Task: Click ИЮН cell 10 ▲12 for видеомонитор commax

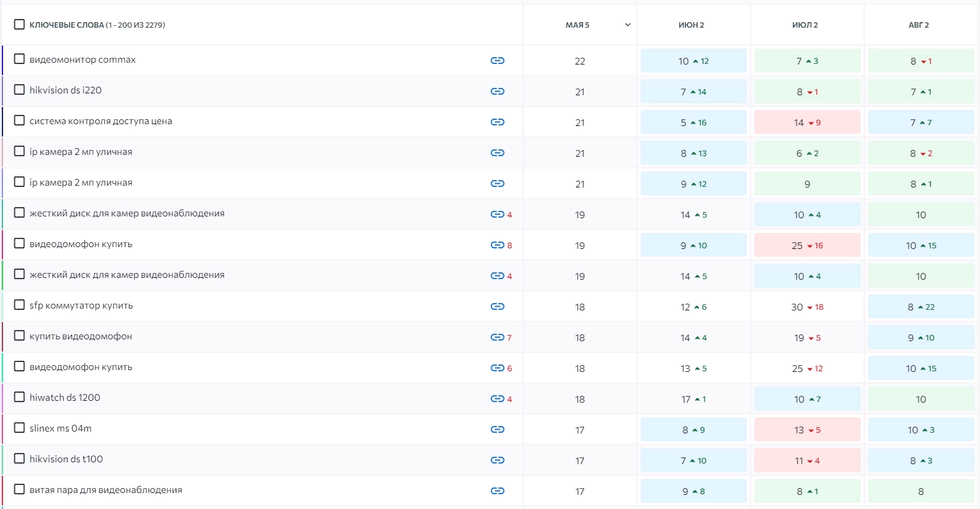Action: [694, 61]
